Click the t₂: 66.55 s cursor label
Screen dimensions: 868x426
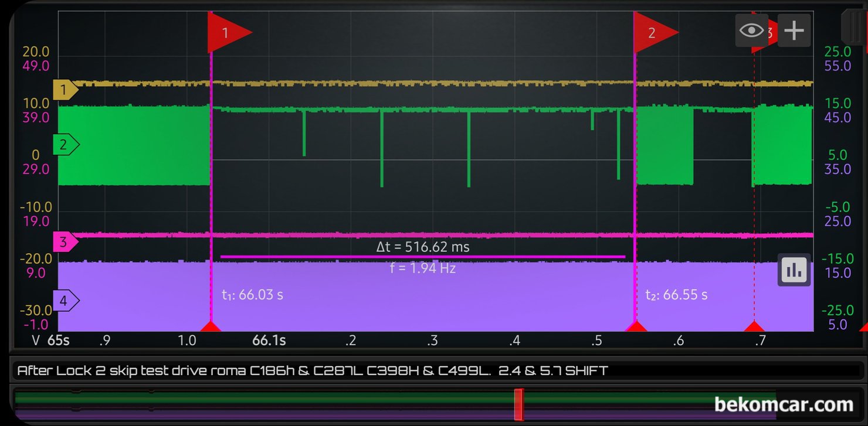point(676,295)
